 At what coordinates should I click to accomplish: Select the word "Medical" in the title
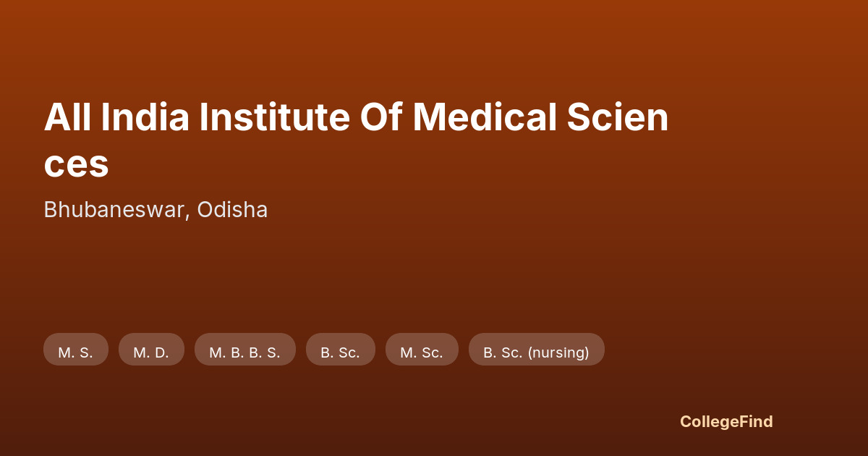pos(485,117)
